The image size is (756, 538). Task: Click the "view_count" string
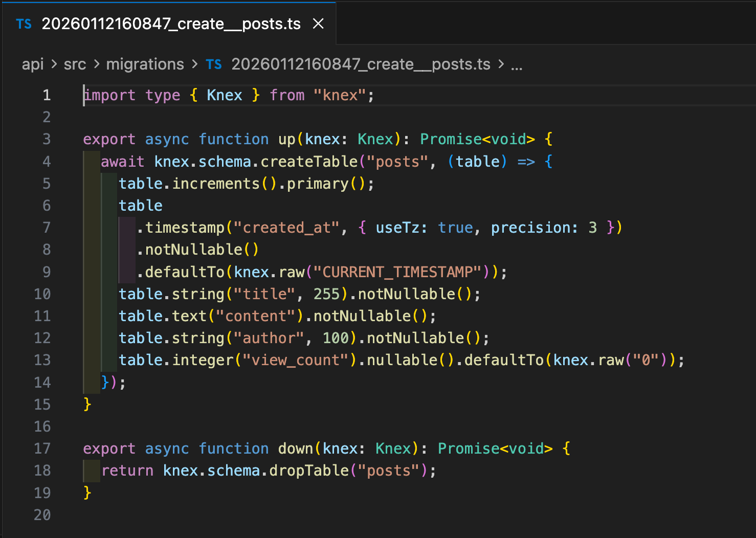point(296,360)
